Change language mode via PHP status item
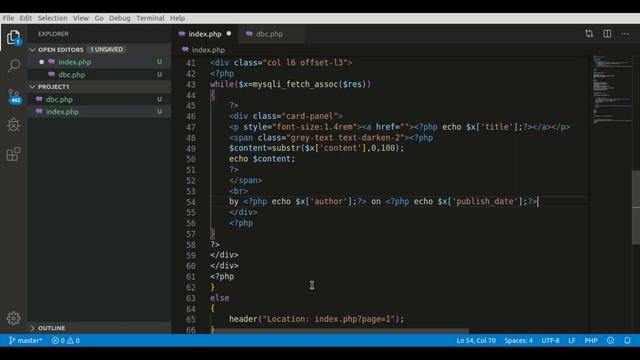640x360 pixels. pyautogui.click(x=591, y=340)
